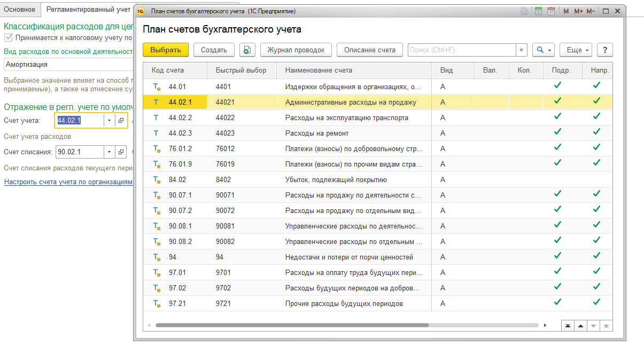Click the horizontal scrollbar thumb of the list
Viewport: 644px width, 346px height.
[292, 325]
